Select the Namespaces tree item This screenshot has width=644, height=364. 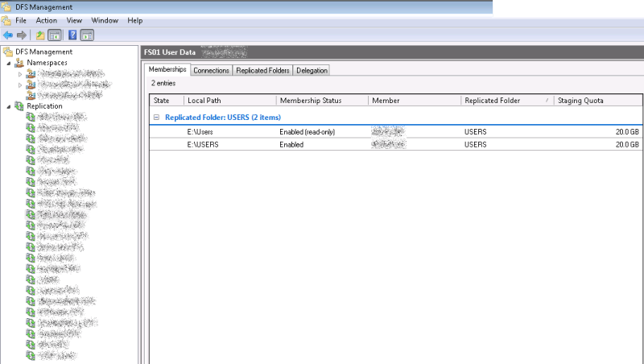(47, 63)
